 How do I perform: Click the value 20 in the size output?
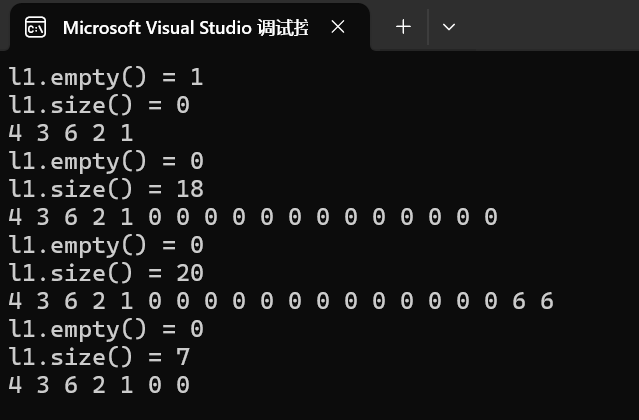tap(189, 273)
